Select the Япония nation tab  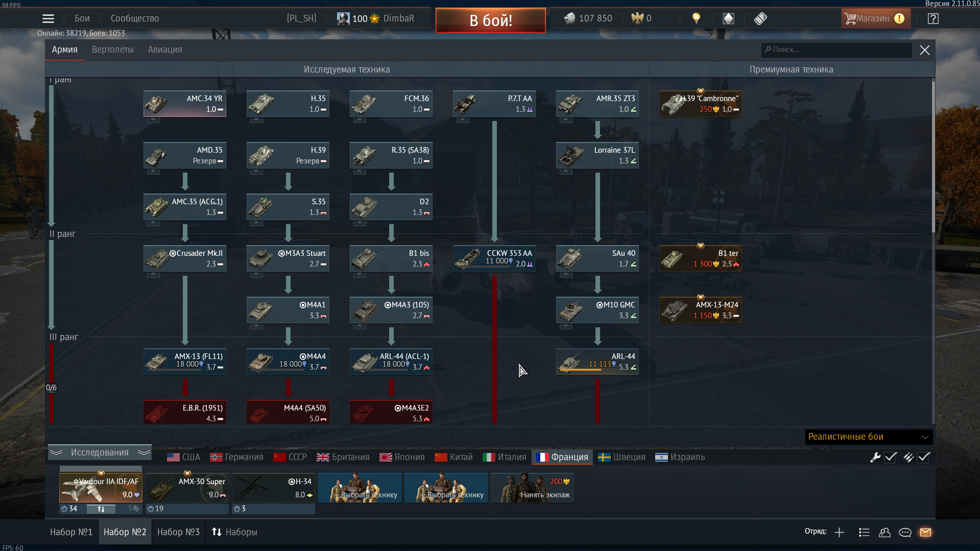(402, 457)
